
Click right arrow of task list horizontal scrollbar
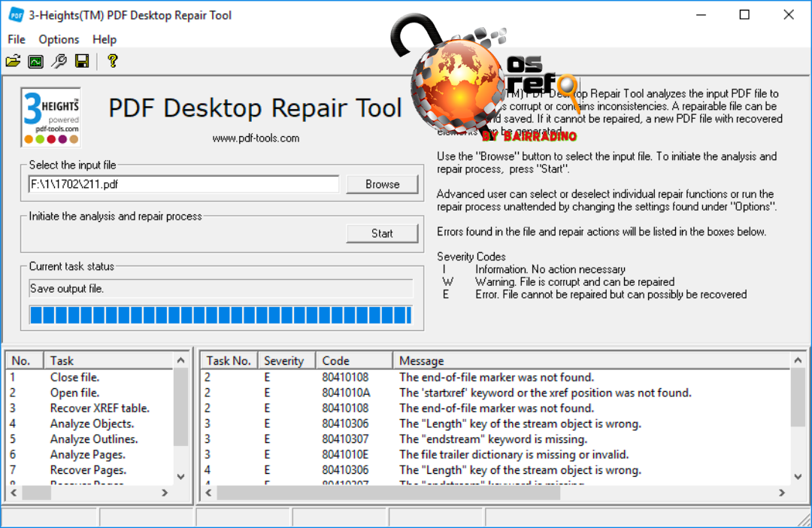(x=165, y=493)
